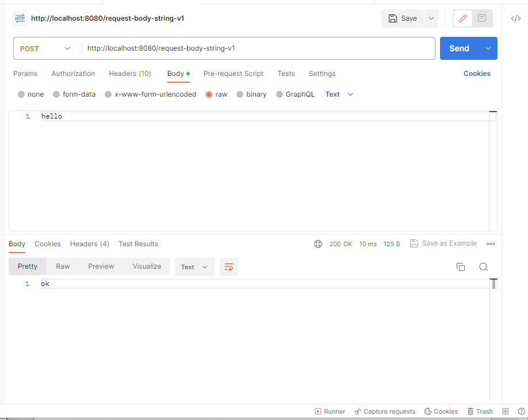Open the request Headers (10) tab
Screen dimensions: 528x420
[x=130, y=74]
